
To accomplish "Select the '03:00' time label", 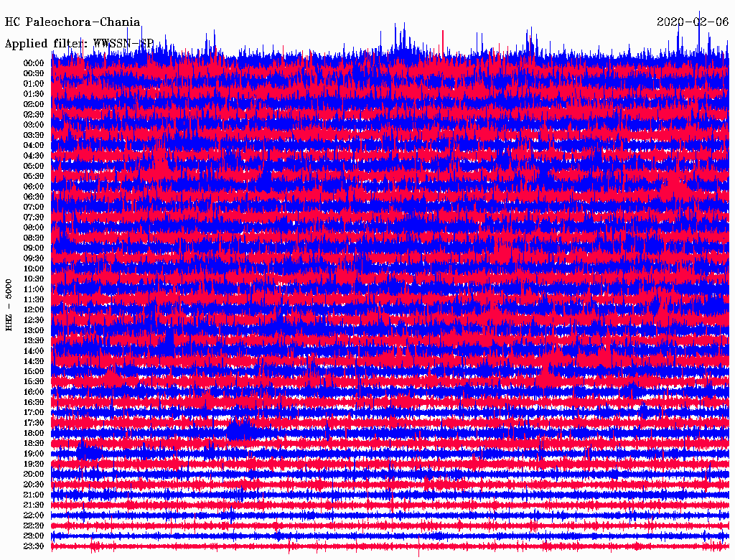I will coord(34,125).
